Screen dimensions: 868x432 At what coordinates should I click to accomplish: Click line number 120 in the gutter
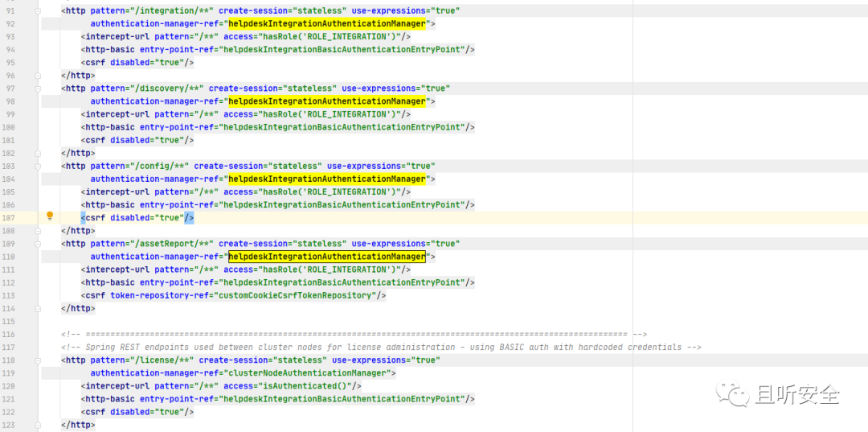[x=8, y=386]
